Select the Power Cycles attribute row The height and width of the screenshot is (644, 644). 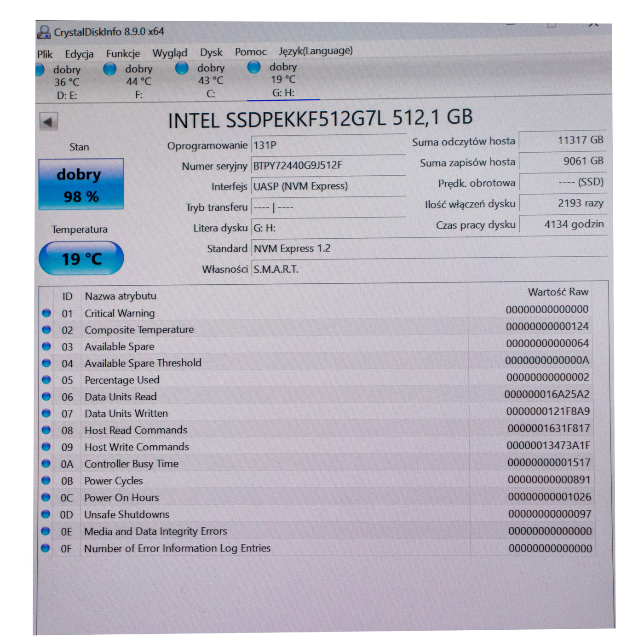[316, 481]
